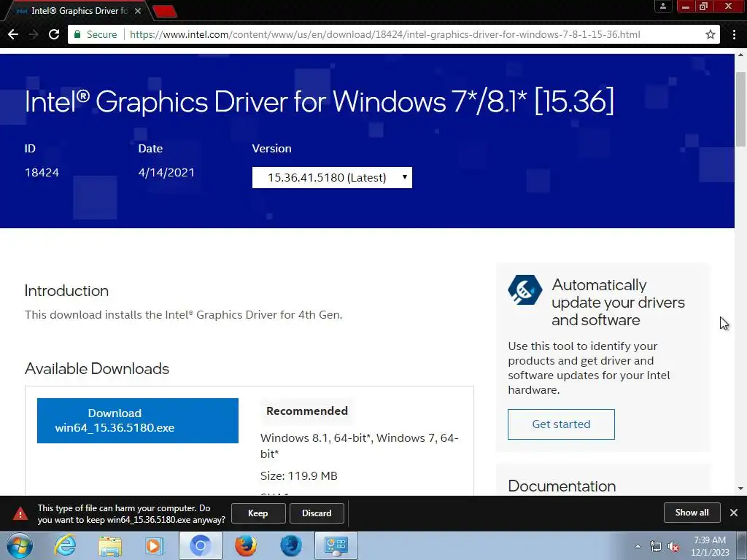
Task: Click the scrollbar down arrow
Action: 740,489
